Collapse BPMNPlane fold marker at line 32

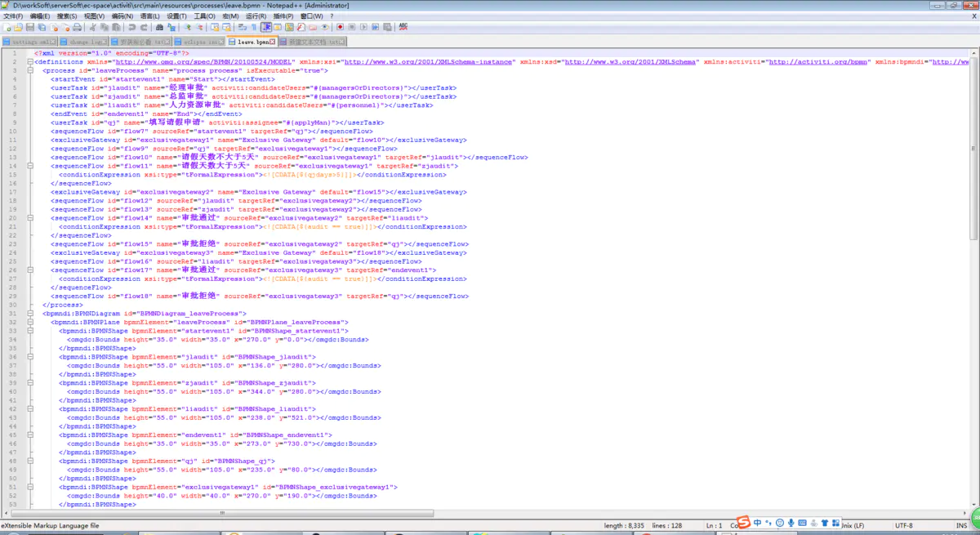click(x=29, y=323)
